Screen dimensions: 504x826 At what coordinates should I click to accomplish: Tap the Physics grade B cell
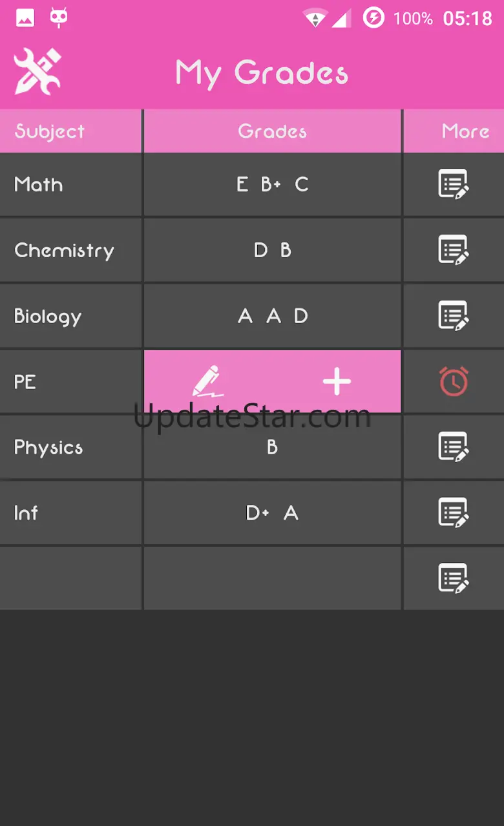point(272,447)
